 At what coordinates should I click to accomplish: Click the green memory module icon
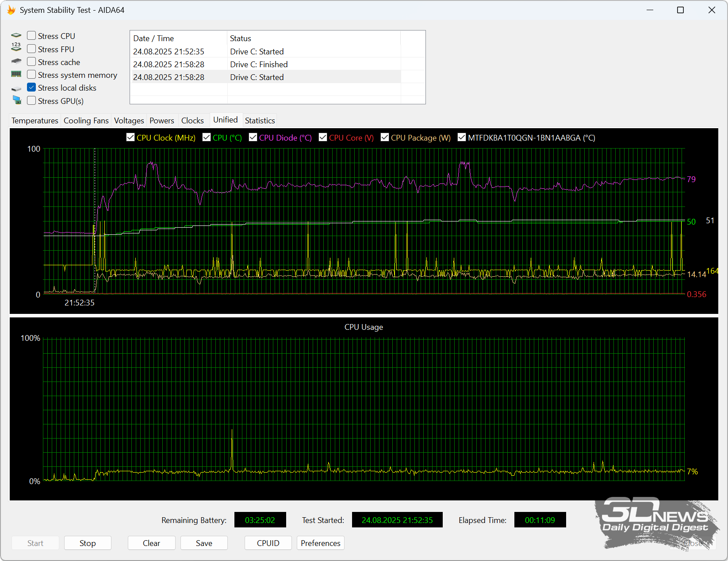click(16, 74)
